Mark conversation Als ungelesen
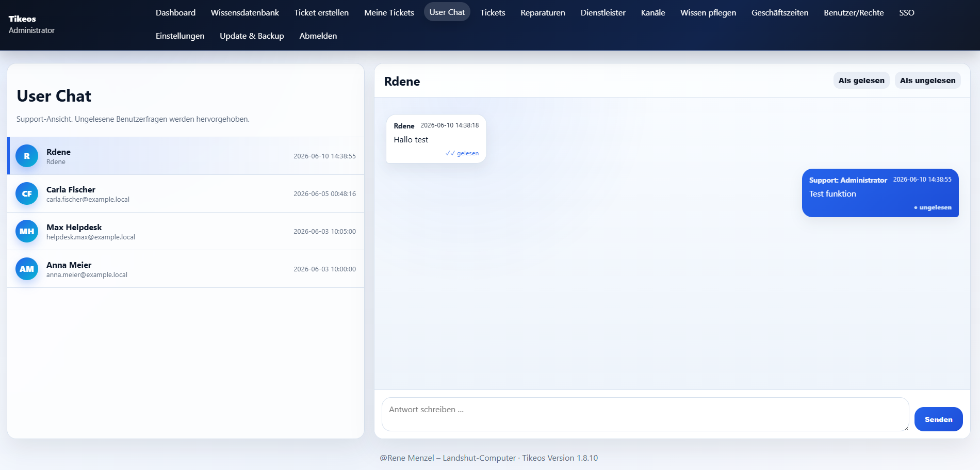980x470 pixels. point(927,80)
